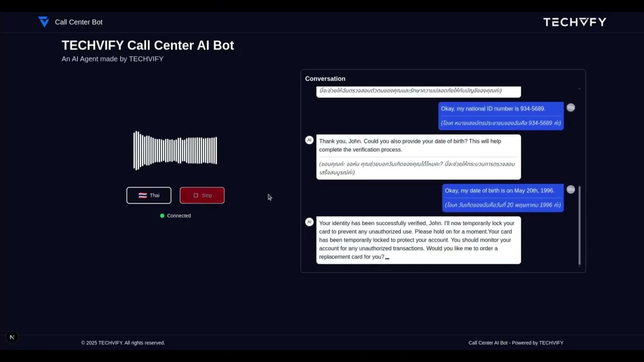
Task: Click Call Center AI Bot Powered by TECHVIFY footer
Action: click(516, 343)
